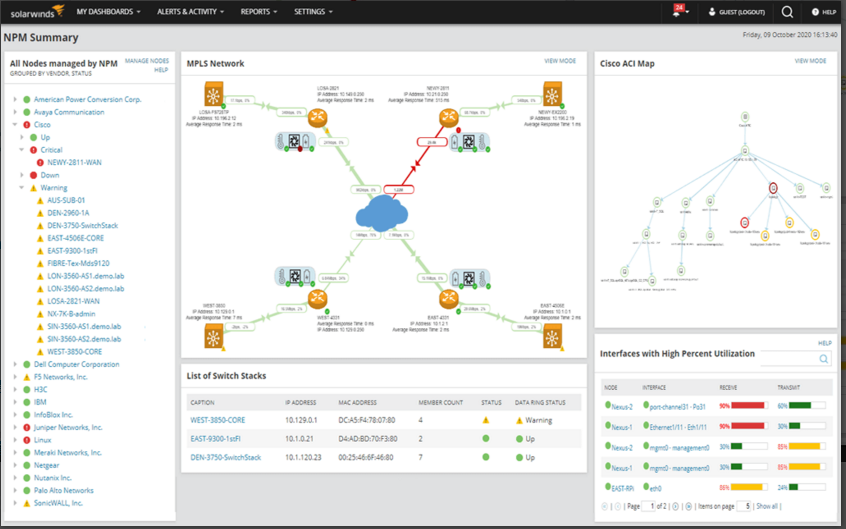
Task: Open View Mode for the Cisco ACI Map
Action: (x=810, y=61)
